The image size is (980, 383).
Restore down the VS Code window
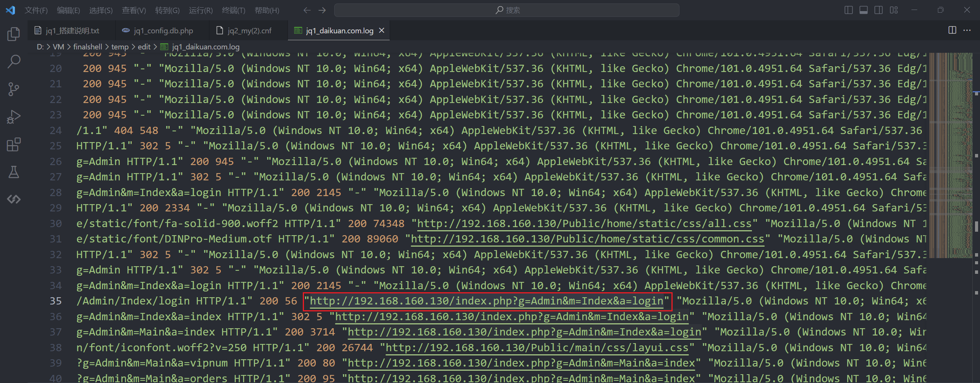(x=941, y=10)
